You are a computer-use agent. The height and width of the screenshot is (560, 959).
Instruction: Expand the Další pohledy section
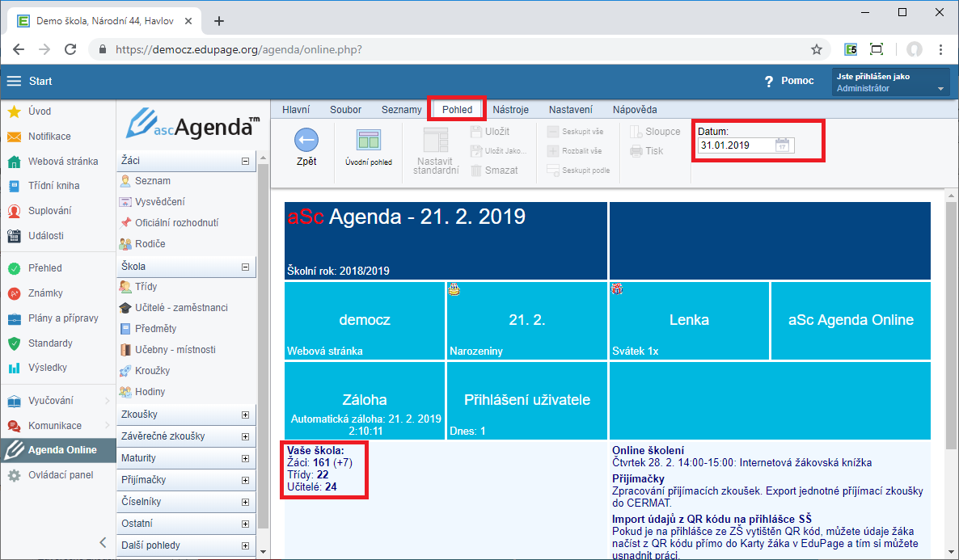click(245, 546)
